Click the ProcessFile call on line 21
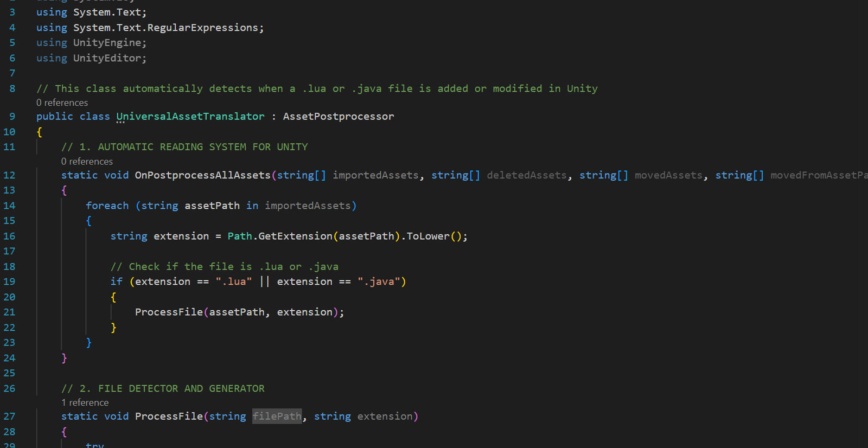The image size is (868, 448). 169,312
